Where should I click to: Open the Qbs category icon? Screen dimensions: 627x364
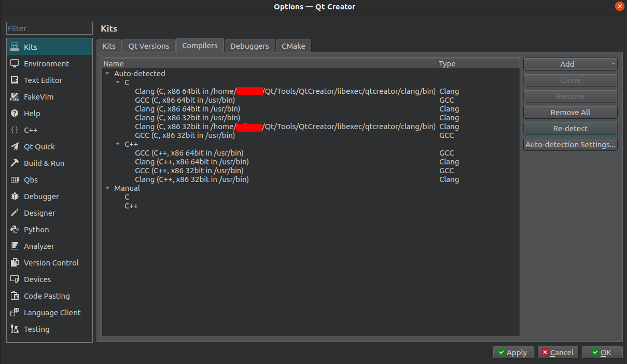(x=15, y=180)
